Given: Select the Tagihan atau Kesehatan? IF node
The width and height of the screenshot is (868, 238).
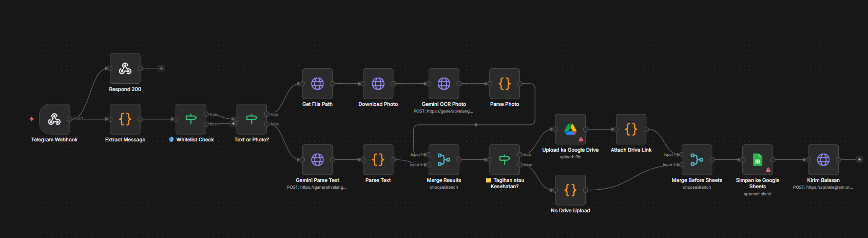Looking at the screenshot, I should point(505,160).
